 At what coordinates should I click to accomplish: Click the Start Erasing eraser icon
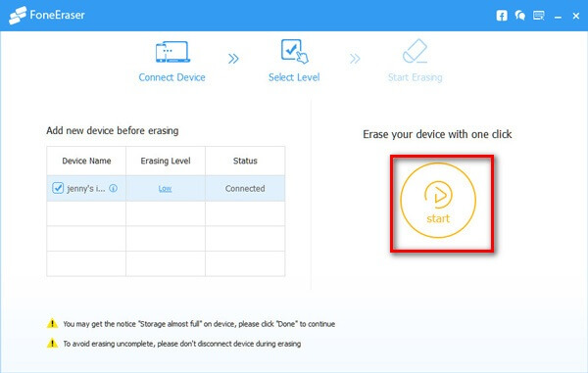point(415,51)
